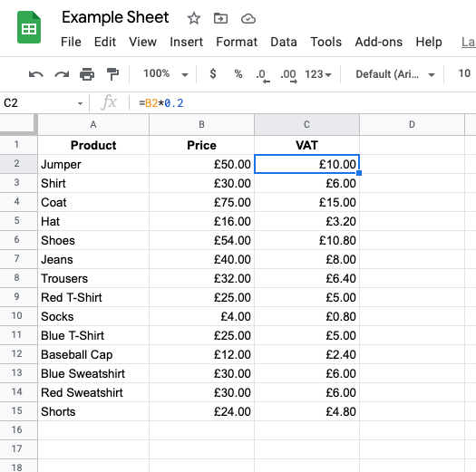Image resolution: width=476 pixels, height=472 pixels.
Task: Apply percent format button
Action: [238, 73]
